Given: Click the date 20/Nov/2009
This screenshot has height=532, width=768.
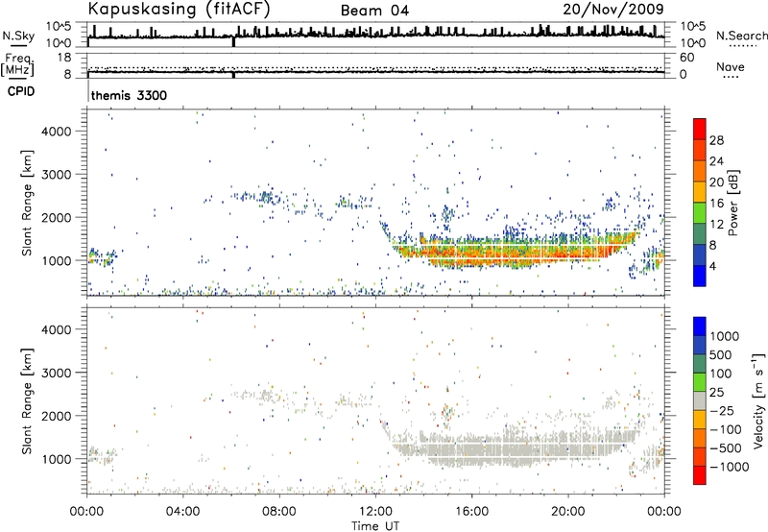Looking at the screenshot, I should click(x=613, y=9).
